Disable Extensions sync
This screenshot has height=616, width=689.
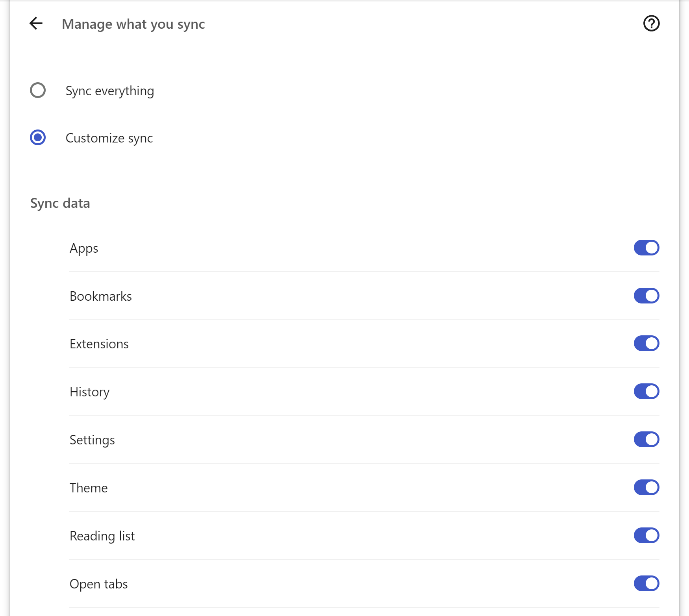click(x=646, y=343)
